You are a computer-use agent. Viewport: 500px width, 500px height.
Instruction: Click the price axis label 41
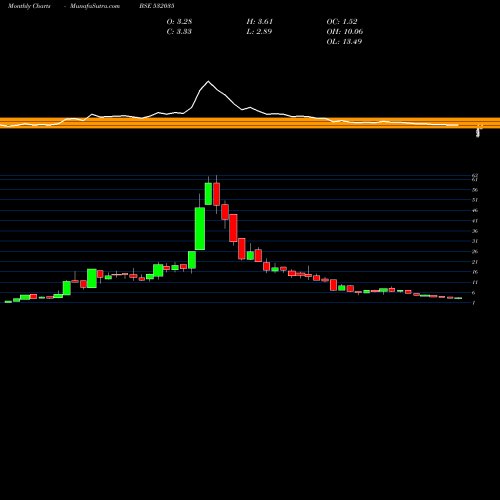point(475,221)
